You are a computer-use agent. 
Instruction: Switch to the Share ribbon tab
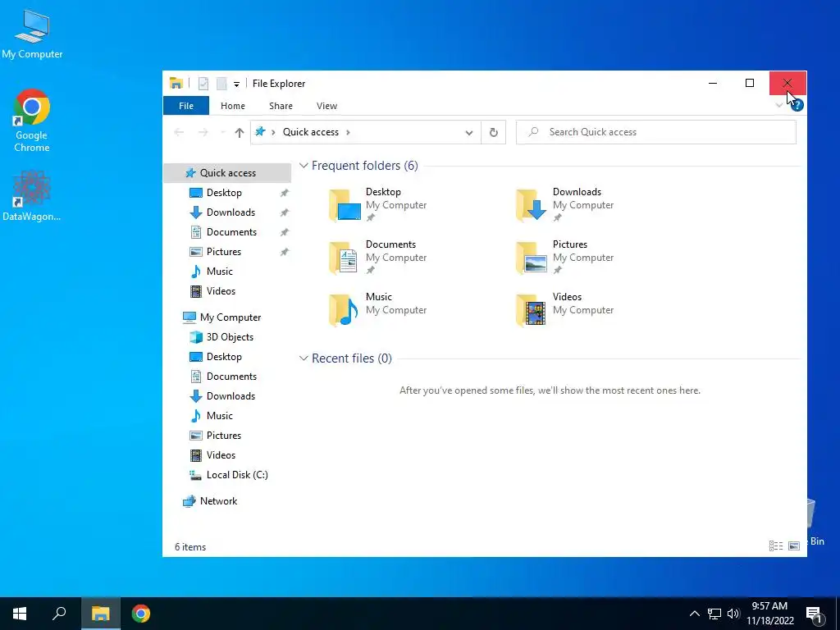[x=281, y=106]
